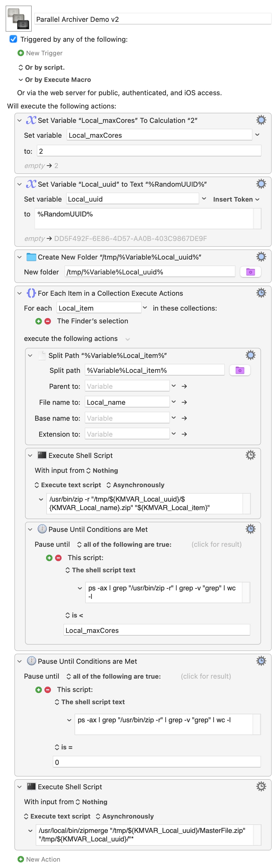Open gear menu of Split Path action
This screenshot has height=868, width=277.
[250, 355]
